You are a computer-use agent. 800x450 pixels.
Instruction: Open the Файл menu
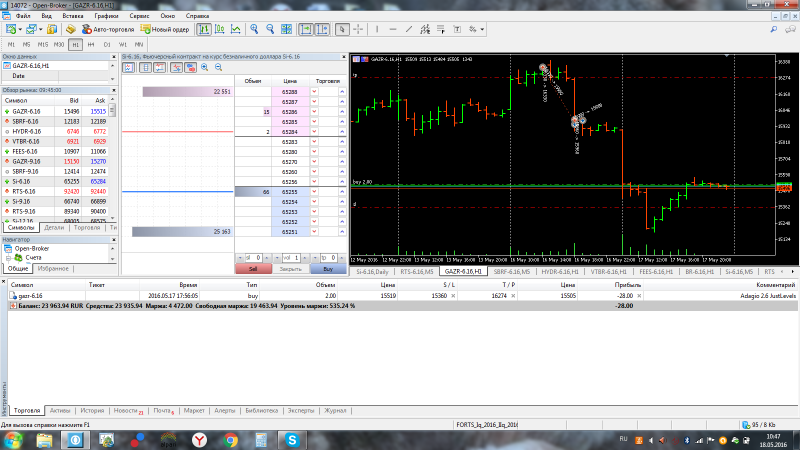(23, 16)
